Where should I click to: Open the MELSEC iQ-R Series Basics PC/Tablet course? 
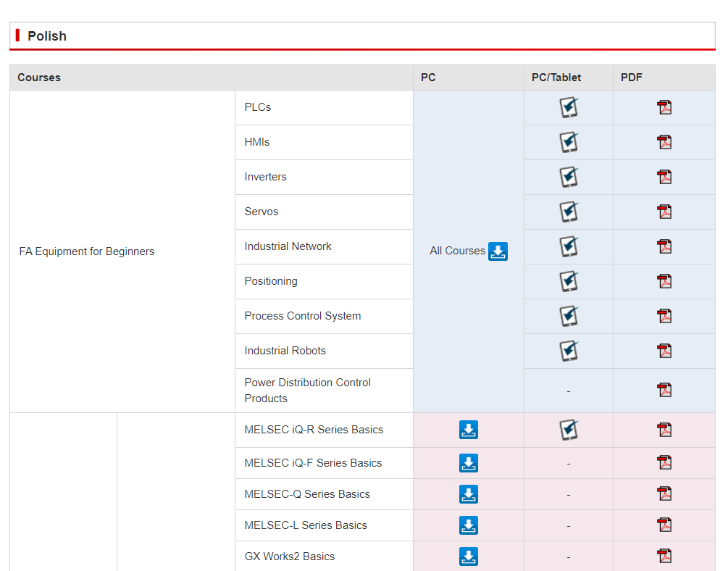(569, 430)
